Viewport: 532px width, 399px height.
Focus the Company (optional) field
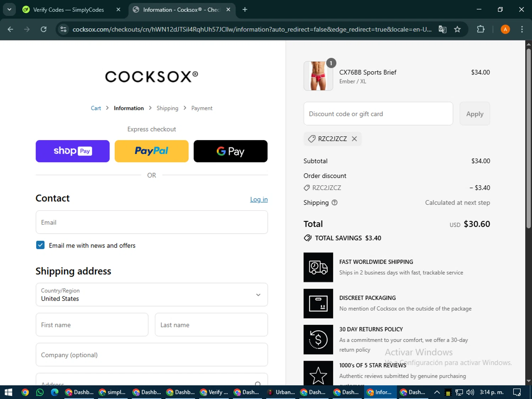[x=152, y=355]
